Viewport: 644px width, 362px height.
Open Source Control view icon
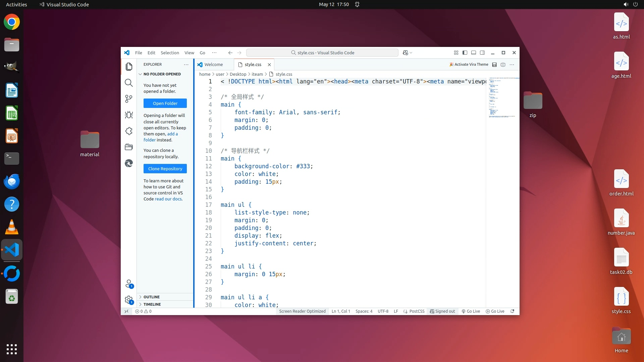[129, 99]
